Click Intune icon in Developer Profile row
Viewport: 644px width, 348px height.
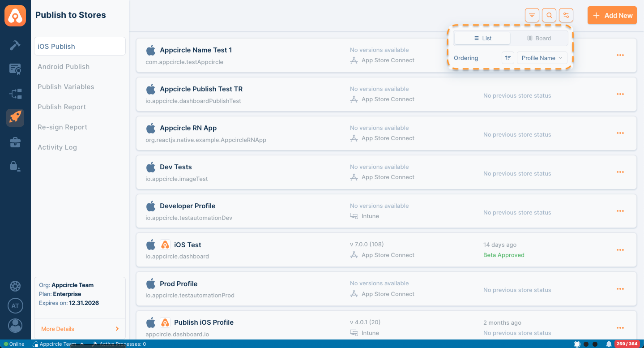pos(354,216)
